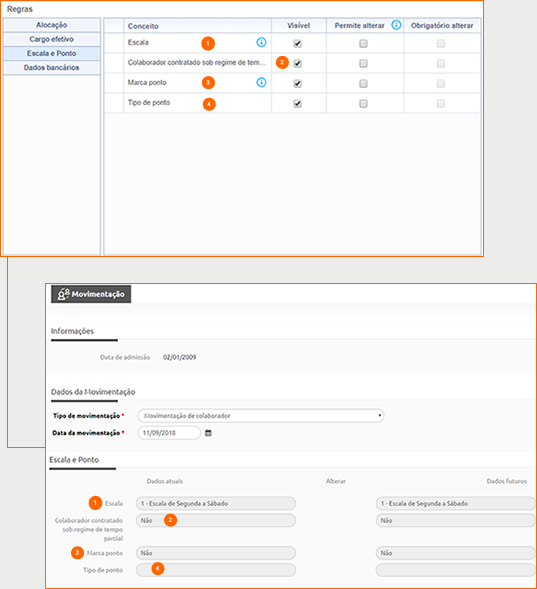Click the Data da movimentação date field
The image size is (537, 589).
(x=169, y=433)
